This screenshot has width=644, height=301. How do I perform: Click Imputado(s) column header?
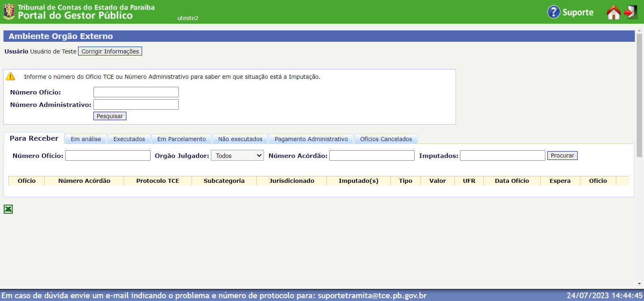pyautogui.click(x=359, y=181)
